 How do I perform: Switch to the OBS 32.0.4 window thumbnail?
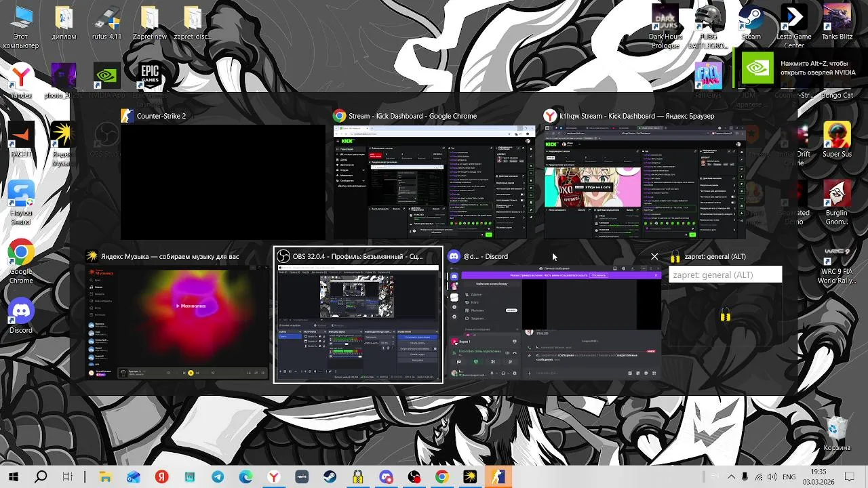pyautogui.click(x=358, y=322)
